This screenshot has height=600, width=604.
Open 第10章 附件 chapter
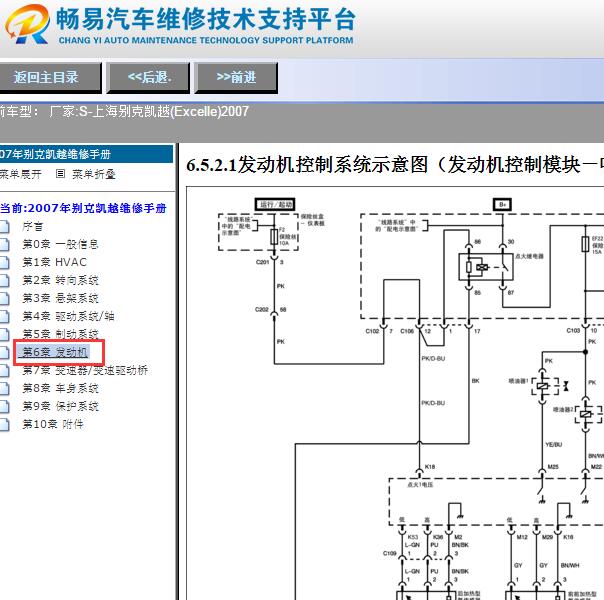[x=52, y=424]
